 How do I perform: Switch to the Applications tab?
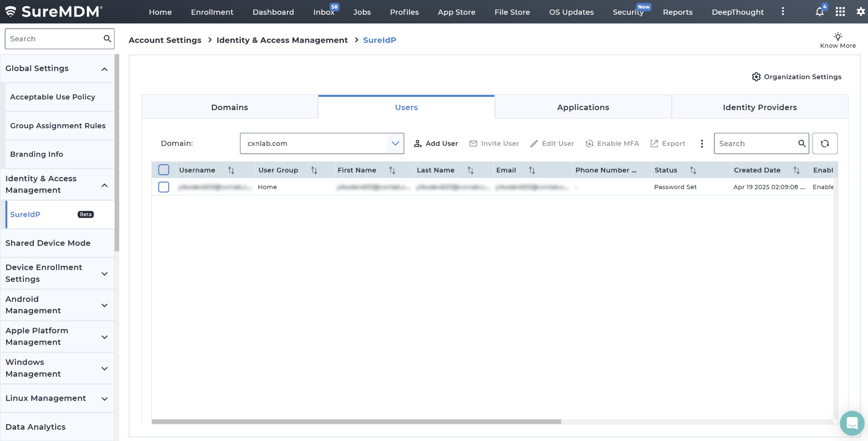click(x=583, y=107)
